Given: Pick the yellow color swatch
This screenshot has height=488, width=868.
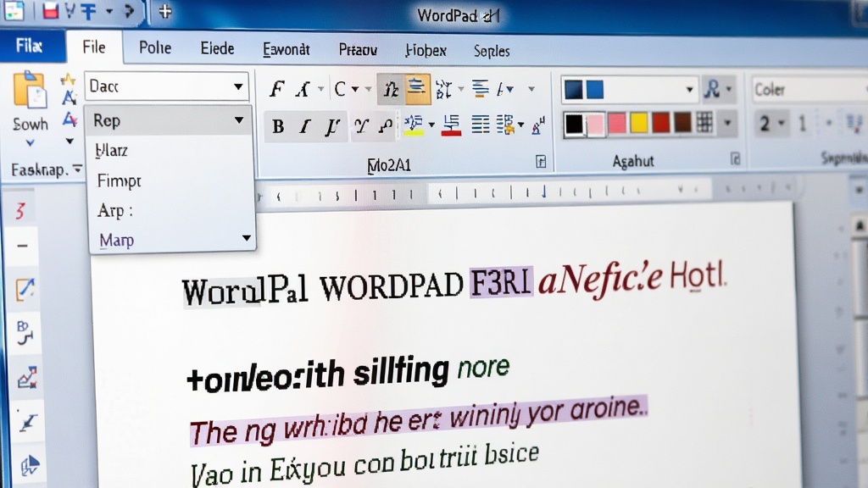Looking at the screenshot, I should coord(639,123).
